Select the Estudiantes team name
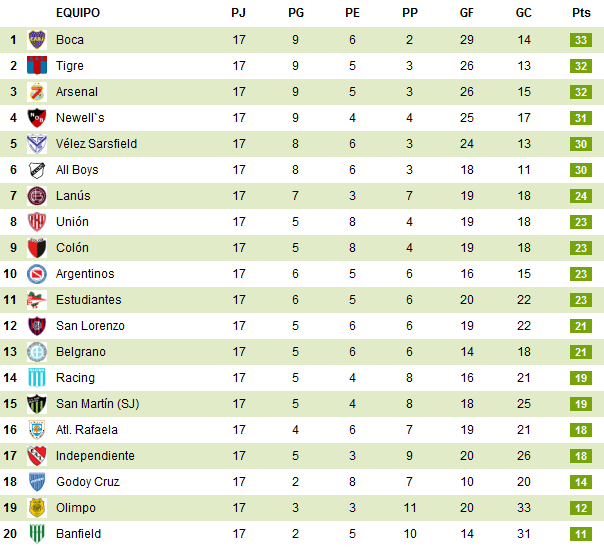Image resolution: width=604 pixels, height=552 pixels. 89,300
